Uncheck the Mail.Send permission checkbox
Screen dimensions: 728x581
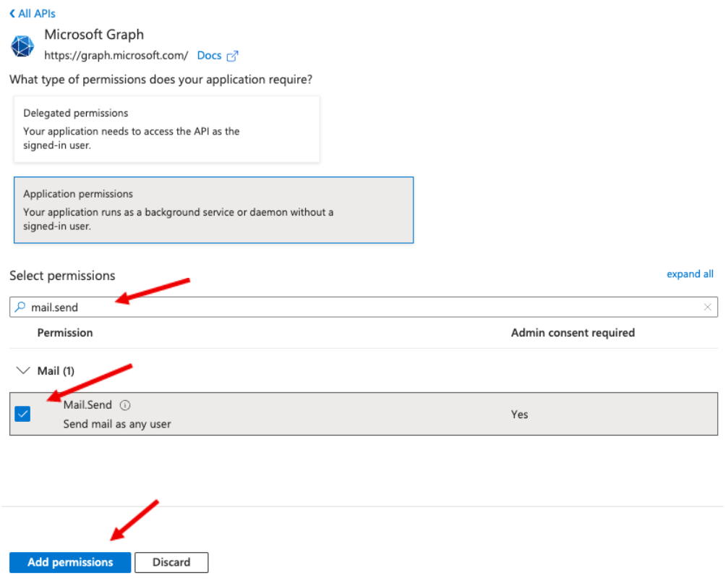click(22, 414)
